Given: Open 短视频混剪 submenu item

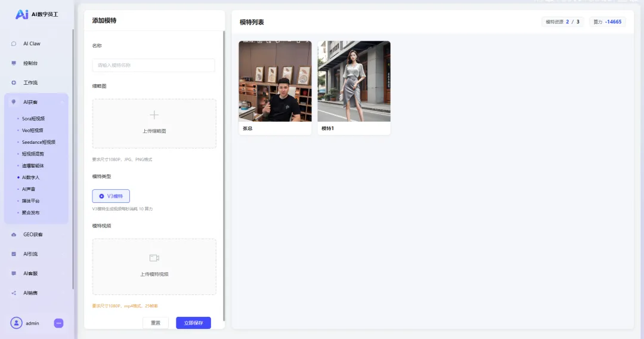Looking at the screenshot, I should tap(33, 154).
